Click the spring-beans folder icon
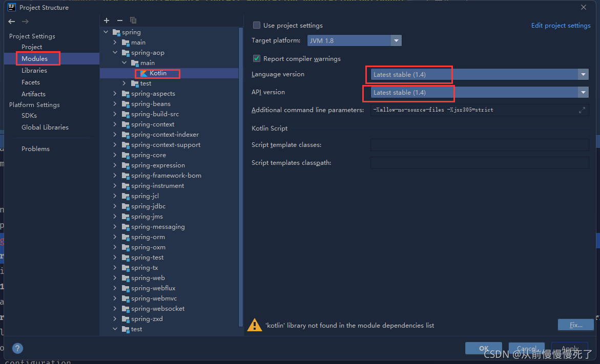600x364 pixels. [126, 104]
